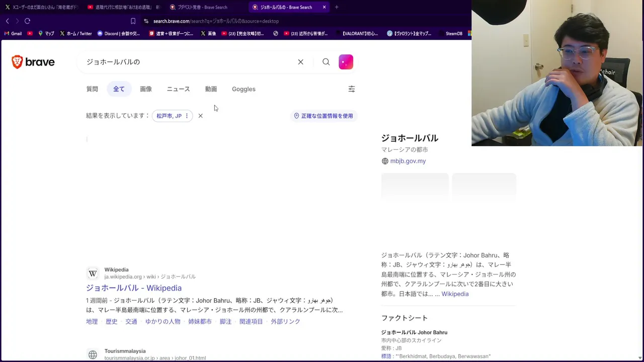Click the address bar URL
The width and height of the screenshot is (644, 362).
coord(216,21)
